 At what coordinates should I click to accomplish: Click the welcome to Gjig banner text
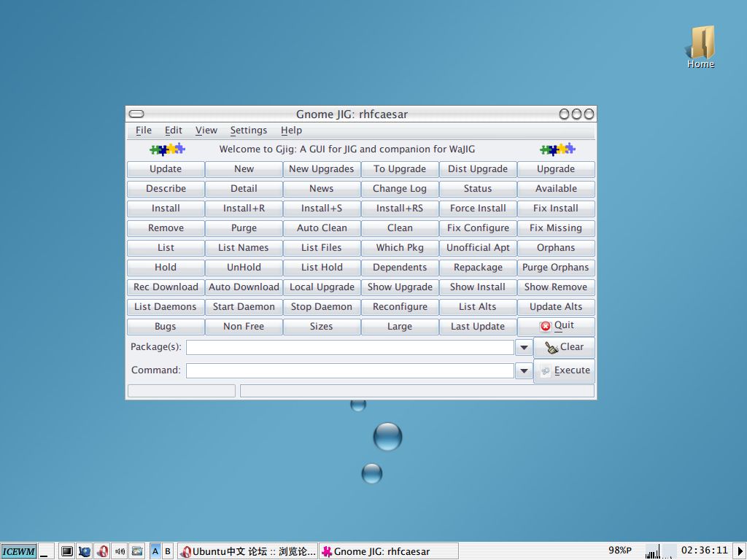[347, 149]
